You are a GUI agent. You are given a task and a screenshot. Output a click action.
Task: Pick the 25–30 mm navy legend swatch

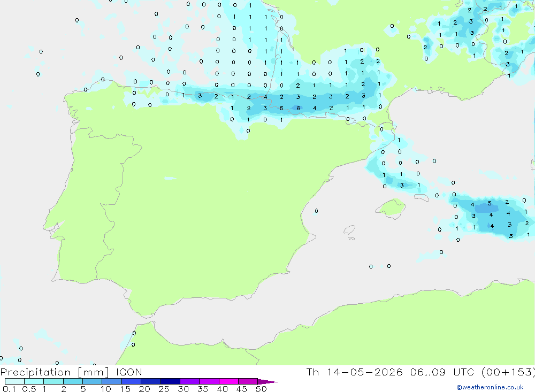170,381
